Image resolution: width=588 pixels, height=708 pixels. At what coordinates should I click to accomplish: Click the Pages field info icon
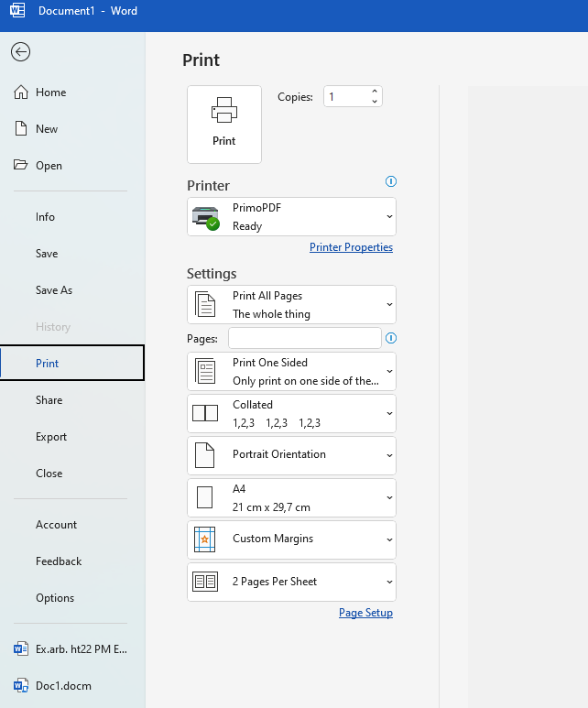click(391, 338)
